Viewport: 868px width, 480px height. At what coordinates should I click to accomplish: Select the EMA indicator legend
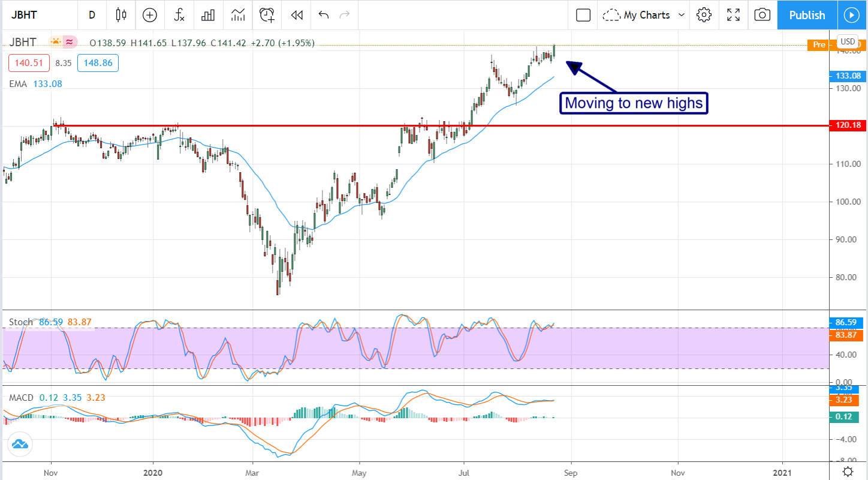pos(18,84)
